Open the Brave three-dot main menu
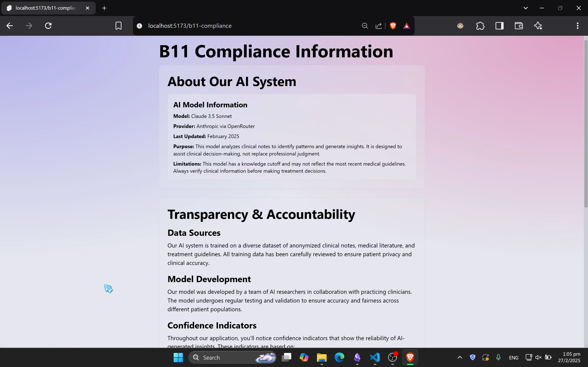 coord(578,26)
